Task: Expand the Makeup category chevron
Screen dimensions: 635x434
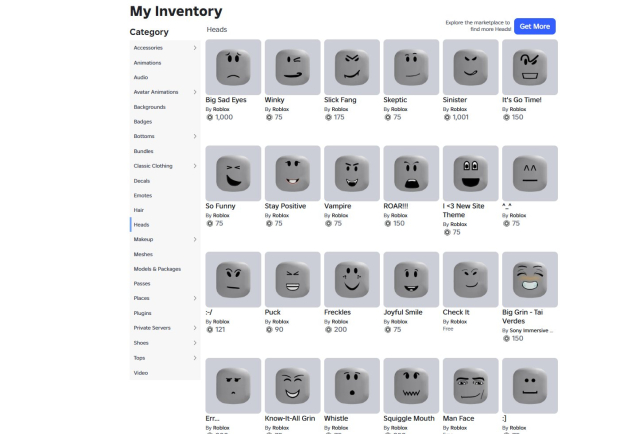Action: tap(195, 239)
